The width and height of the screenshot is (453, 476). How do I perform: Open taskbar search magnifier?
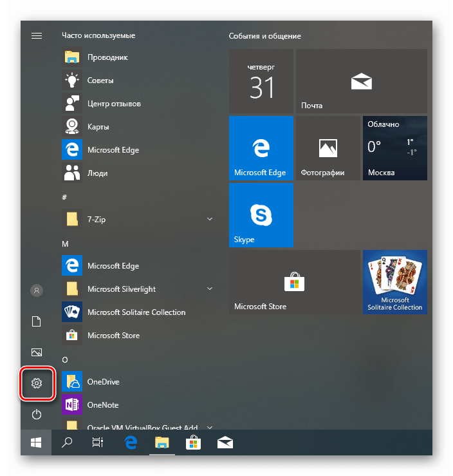[67, 443]
